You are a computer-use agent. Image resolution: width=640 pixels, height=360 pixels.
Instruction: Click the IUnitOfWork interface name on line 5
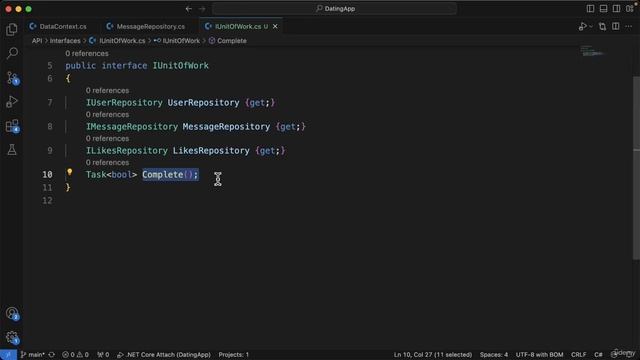click(x=180, y=66)
